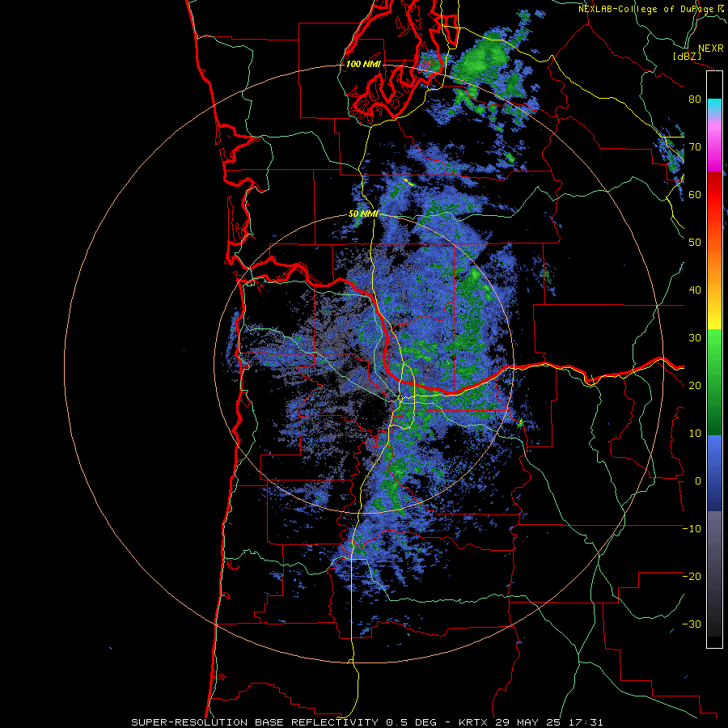Click the 80 value on dBZ scale

[695, 99]
